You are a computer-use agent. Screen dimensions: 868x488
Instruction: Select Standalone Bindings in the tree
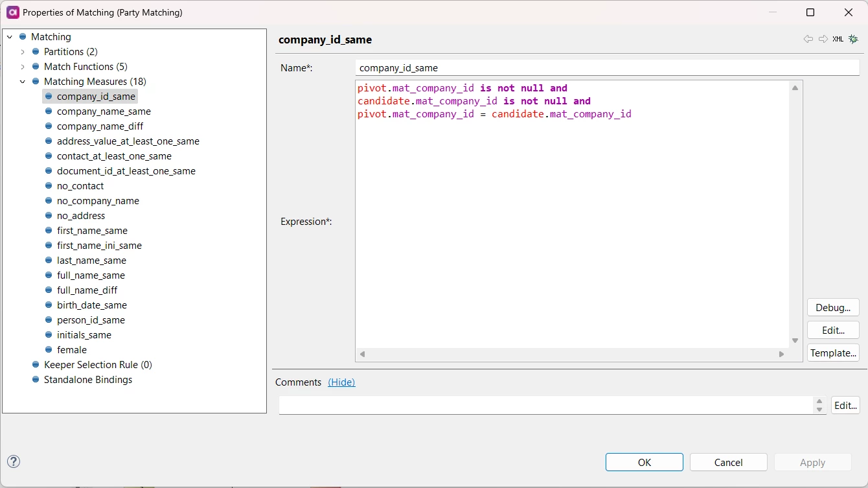coord(88,380)
